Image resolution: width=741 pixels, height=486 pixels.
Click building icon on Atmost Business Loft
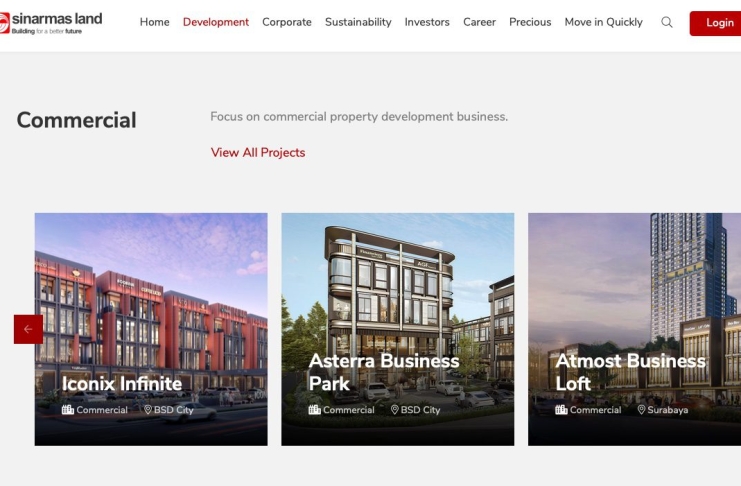pos(561,409)
